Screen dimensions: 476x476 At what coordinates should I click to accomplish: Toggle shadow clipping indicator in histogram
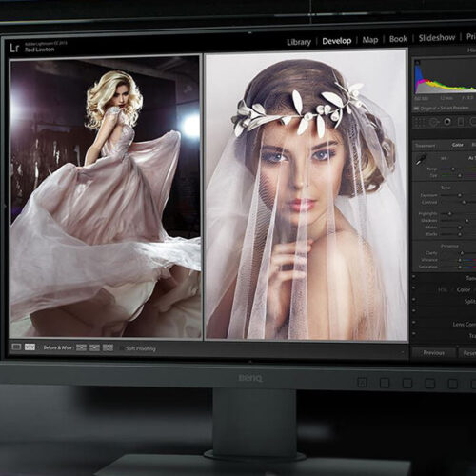pos(418,63)
